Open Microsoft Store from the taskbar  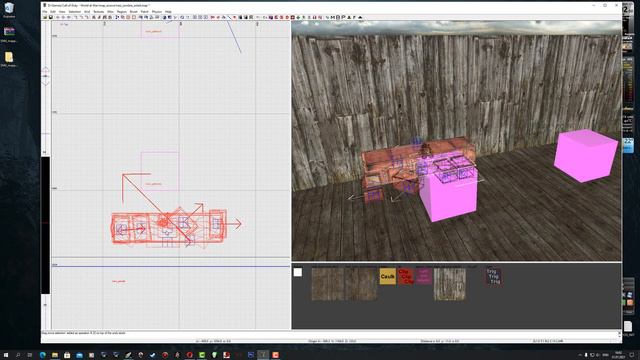[x=67, y=355]
